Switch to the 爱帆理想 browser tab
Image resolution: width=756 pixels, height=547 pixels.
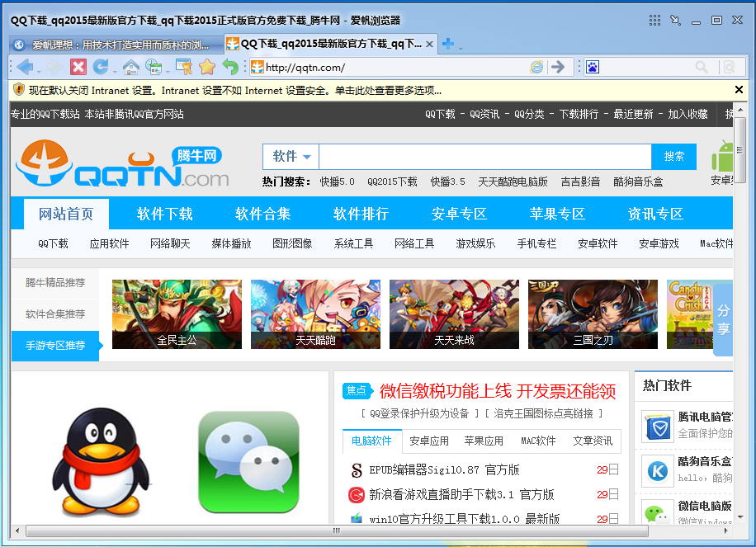click(116, 45)
